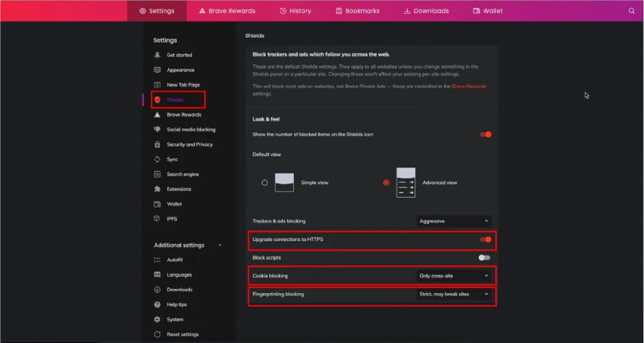Open the Get started settings page
Screen dimensions: 644x343
click(180, 55)
